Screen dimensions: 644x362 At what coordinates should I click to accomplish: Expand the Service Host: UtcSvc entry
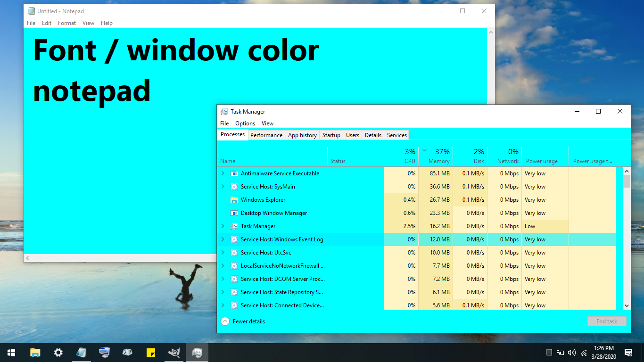223,252
